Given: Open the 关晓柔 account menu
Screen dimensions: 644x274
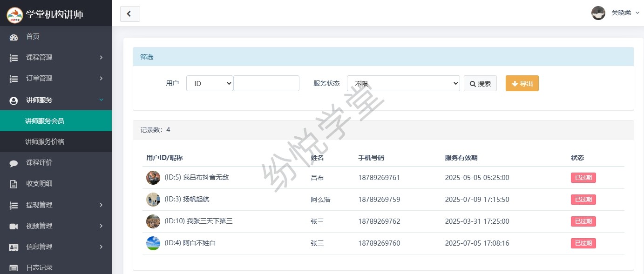Looking at the screenshot, I should click(616, 13).
